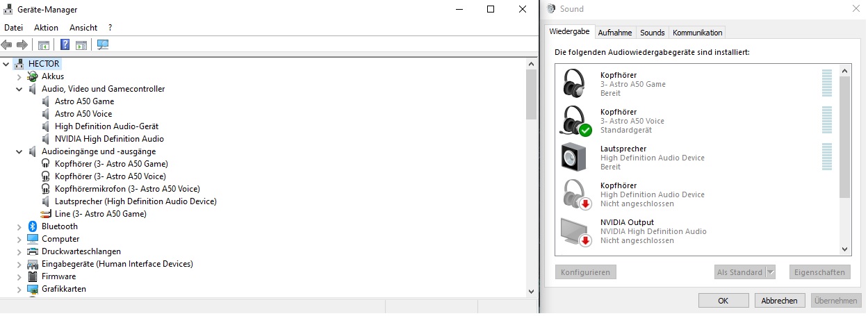Click the HECTOR computer icon

click(x=19, y=64)
